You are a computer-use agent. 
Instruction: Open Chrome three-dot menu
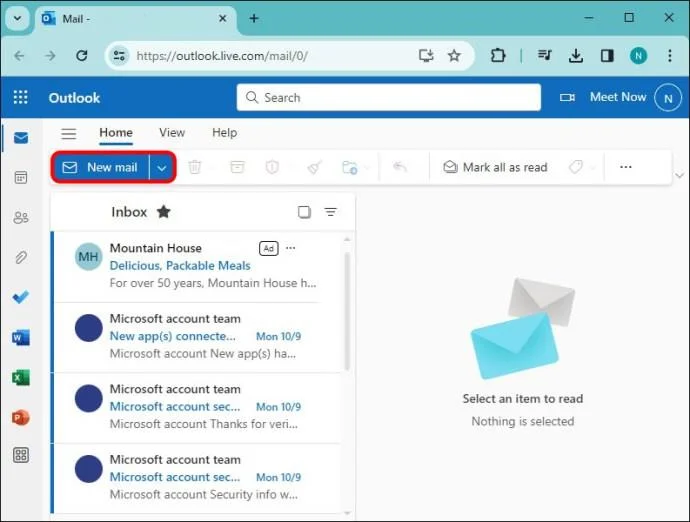669,56
